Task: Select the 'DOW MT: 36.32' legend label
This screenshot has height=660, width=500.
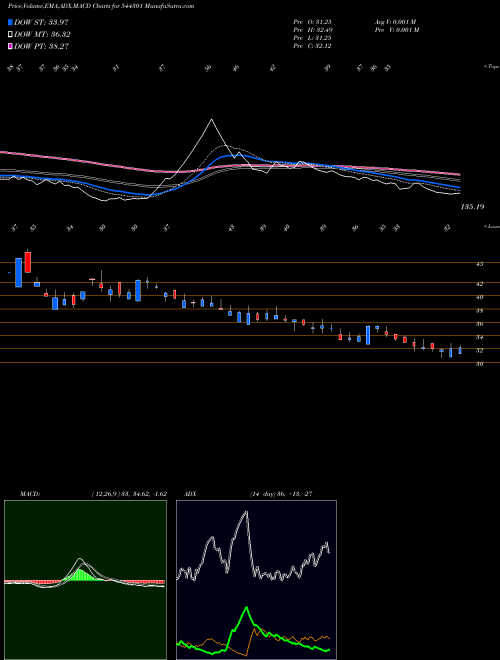Action: (x=42, y=35)
